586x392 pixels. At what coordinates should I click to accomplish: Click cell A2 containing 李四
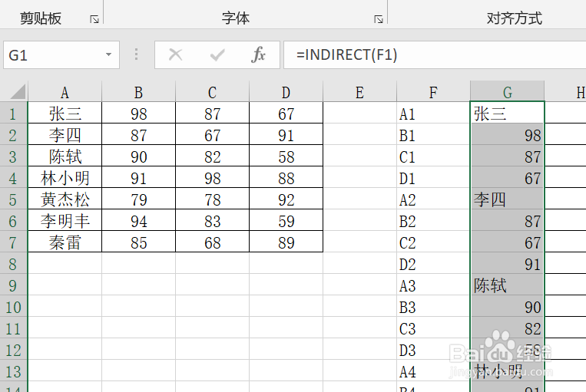(x=65, y=134)
